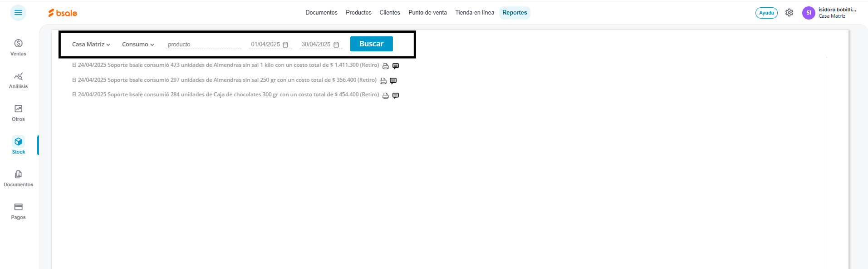This screenshot has width=868, height=269.
Task: Open Productos top menu
Action: click(x=358, y=13)
